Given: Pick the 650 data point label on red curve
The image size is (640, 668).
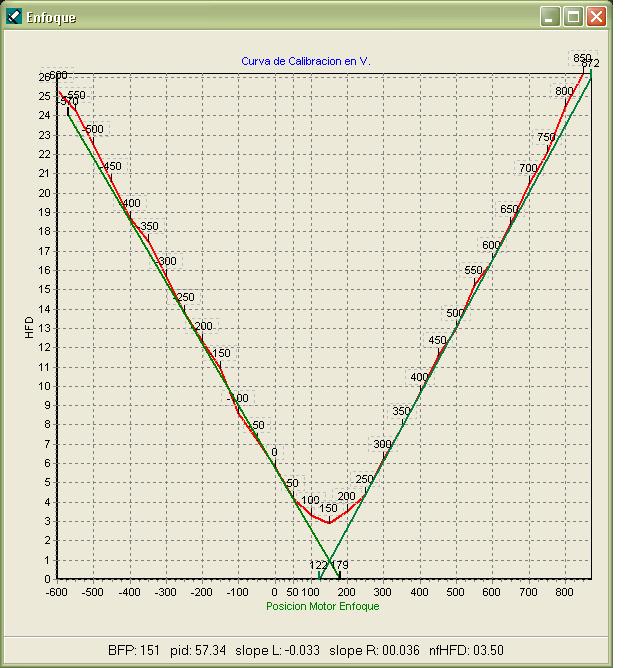Looking at the screenshot, I should click(x=509, y=209).
